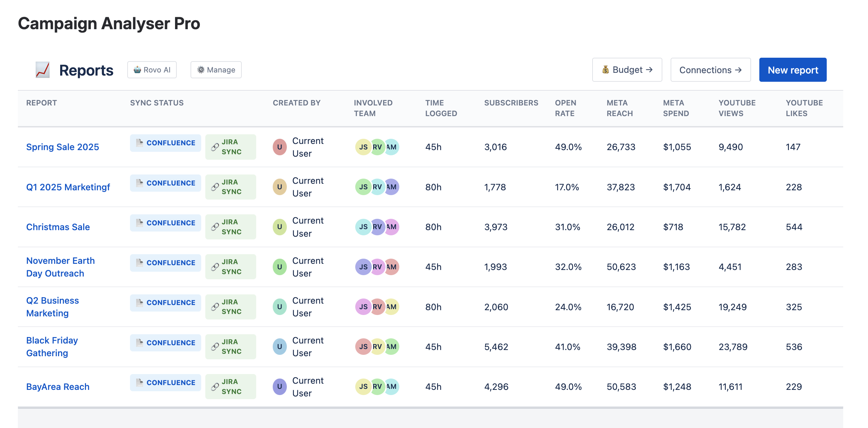Click the Subscribers column header

pos(511,103)
